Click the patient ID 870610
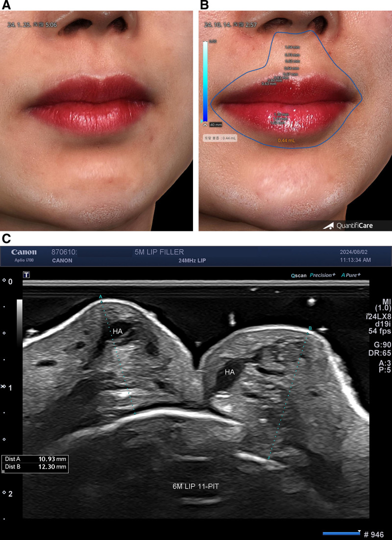The image size is (392, 540). [64, 252]
